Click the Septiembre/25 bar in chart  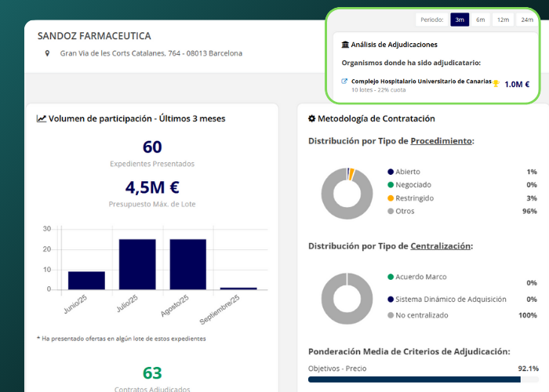[x=238, y=289]
